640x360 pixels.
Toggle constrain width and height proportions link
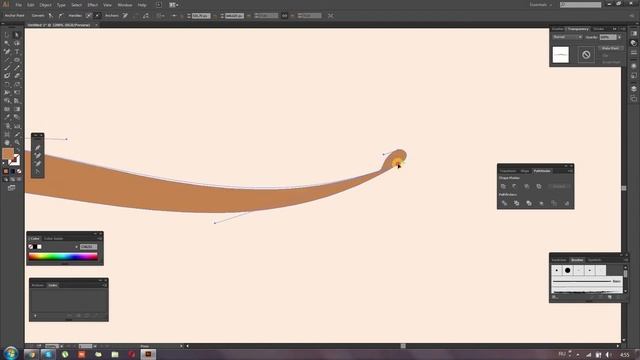click(284, 16)
